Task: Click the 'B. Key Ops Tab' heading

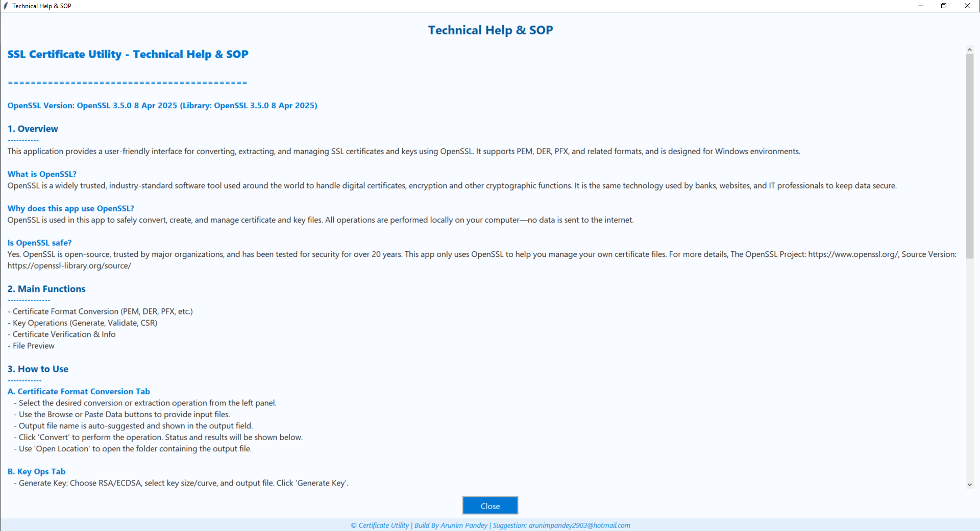Action: click(x=36, y=471)
